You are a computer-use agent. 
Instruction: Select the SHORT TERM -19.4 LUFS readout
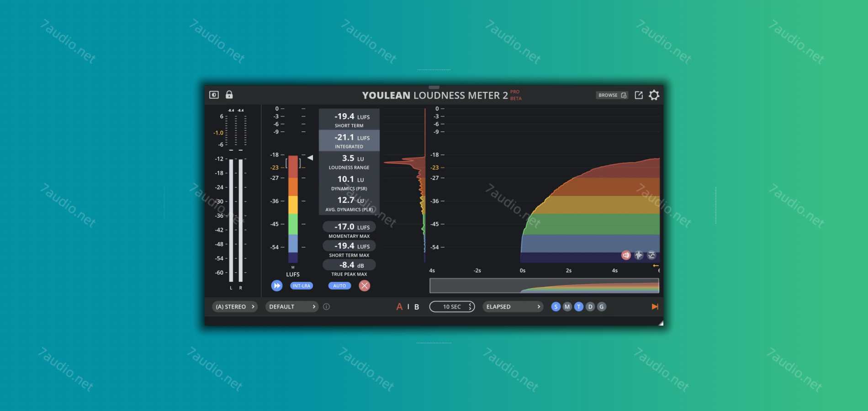coord(349,120)
